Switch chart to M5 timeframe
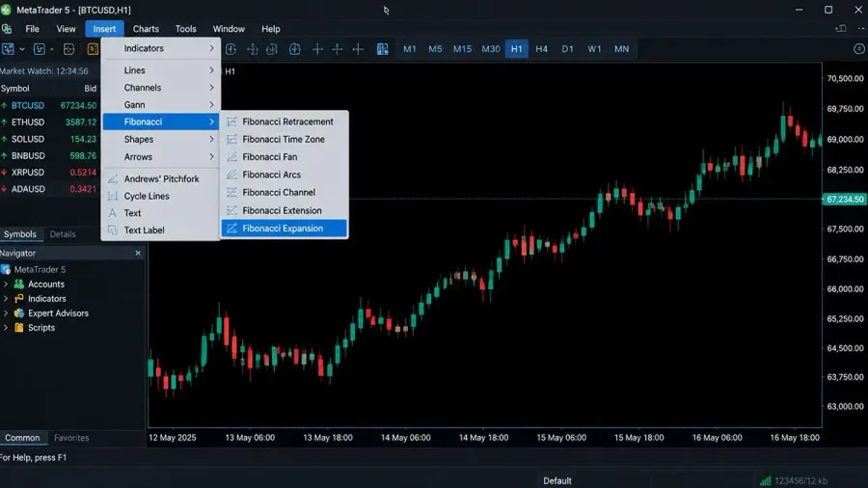Screen dimensions: 868x488 [435, 49]
